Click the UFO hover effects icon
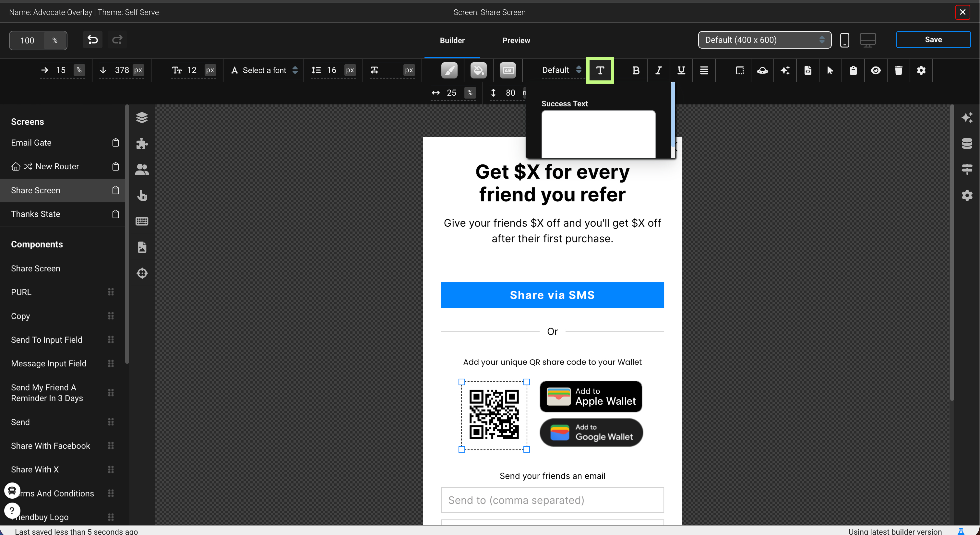This screenshot has height=535, width=980. tap(762, 70)
